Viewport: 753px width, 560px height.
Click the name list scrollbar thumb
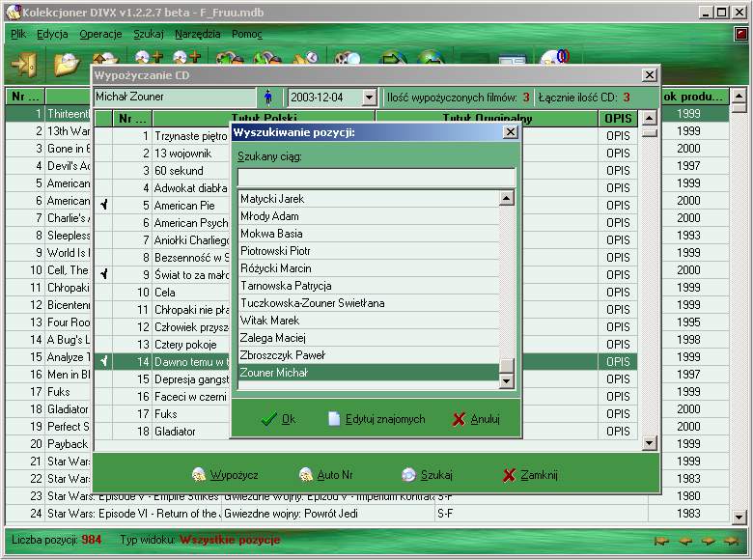pyautogui.click(x=507, y=366)
